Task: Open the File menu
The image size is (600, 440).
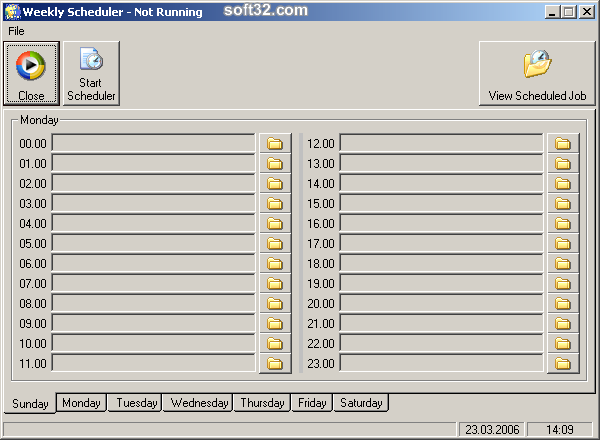Action: click(16, 31)
